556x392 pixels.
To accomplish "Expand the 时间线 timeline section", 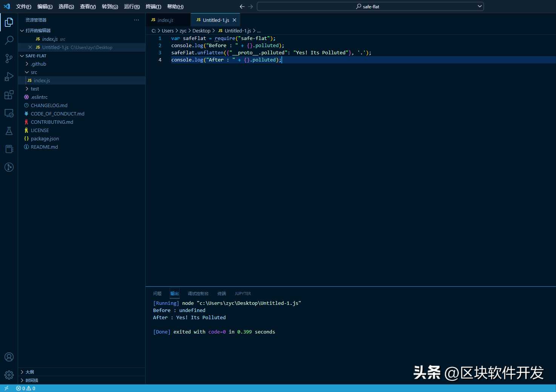I will point(82,380).
